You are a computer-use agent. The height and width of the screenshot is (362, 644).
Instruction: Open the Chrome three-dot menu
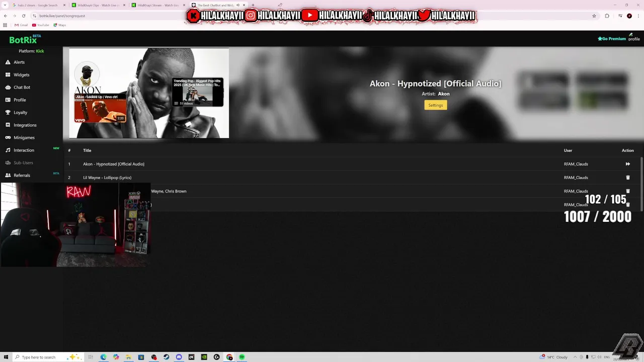tap(638, 16)
